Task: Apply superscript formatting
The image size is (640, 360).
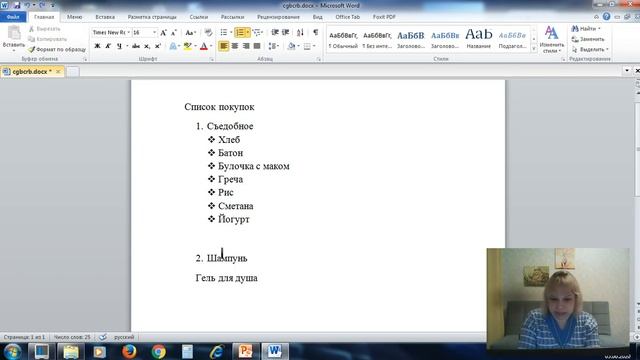Action: pyautogui.click(x=158, y=46)
